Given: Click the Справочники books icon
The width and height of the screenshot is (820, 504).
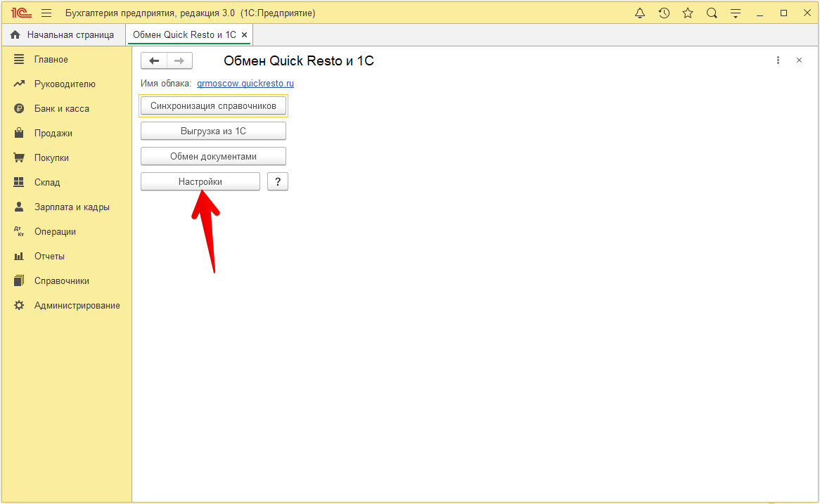Looking at the screenshot, I should coord(19,280).
